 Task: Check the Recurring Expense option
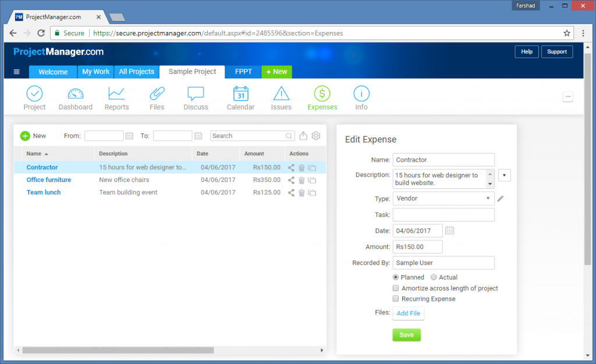coord(396,298)
